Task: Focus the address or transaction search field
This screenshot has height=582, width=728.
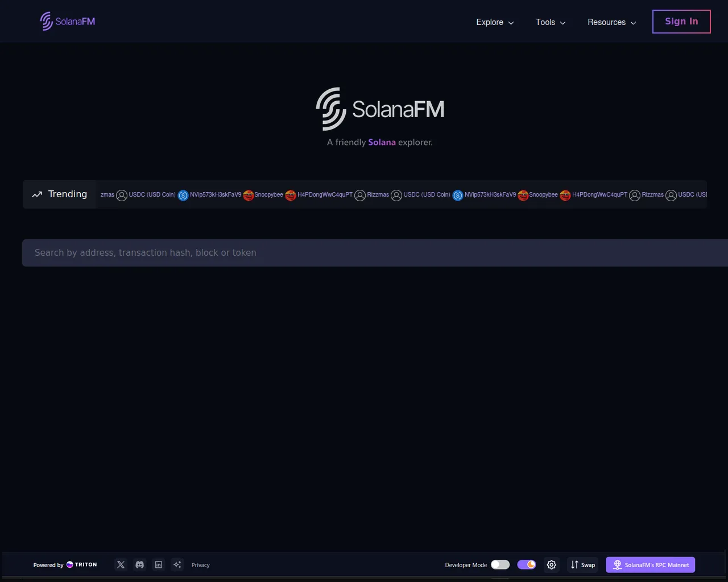Action: pyautogui.click(x=375, y=253)
